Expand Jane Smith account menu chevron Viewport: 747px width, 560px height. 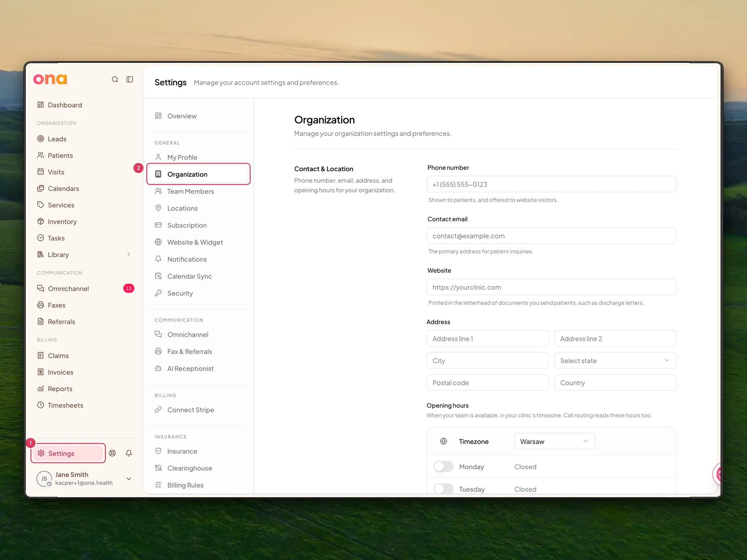[x=129, y=479]
